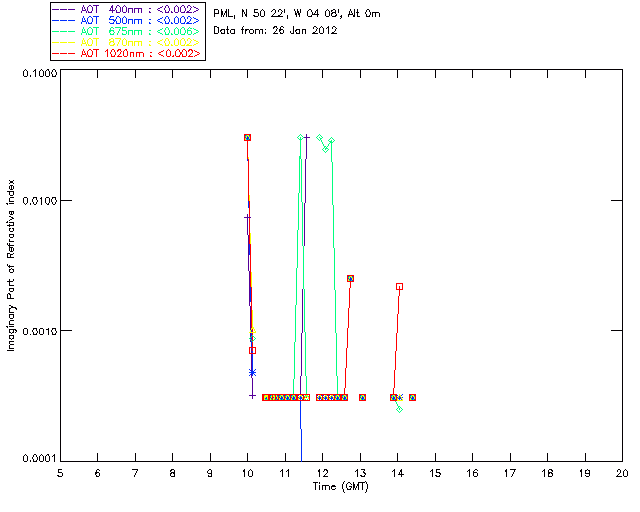Click the green diamond below baseline near time 14
This screenshot has width=640, height=512.
[x=400, y=410]
